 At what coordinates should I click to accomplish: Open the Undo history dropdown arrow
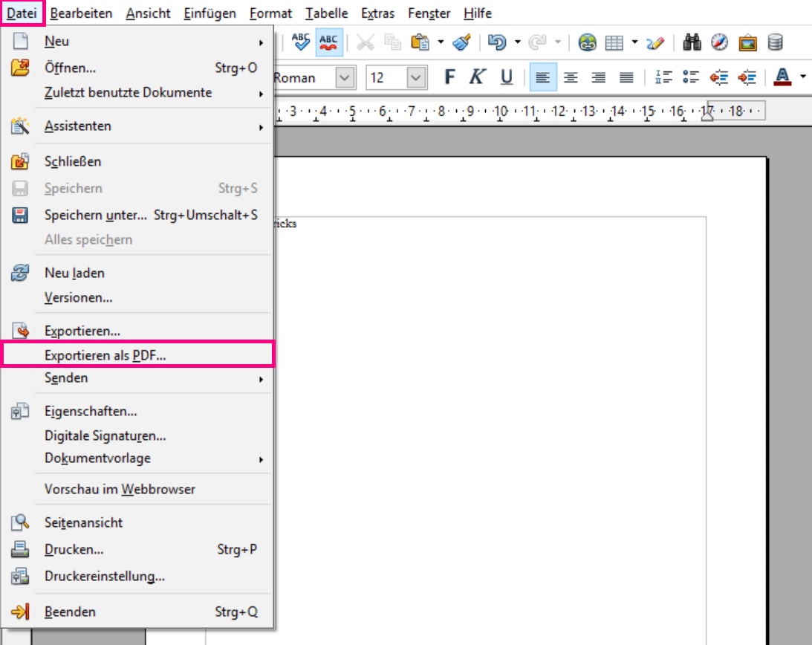[x=517, y=42]
